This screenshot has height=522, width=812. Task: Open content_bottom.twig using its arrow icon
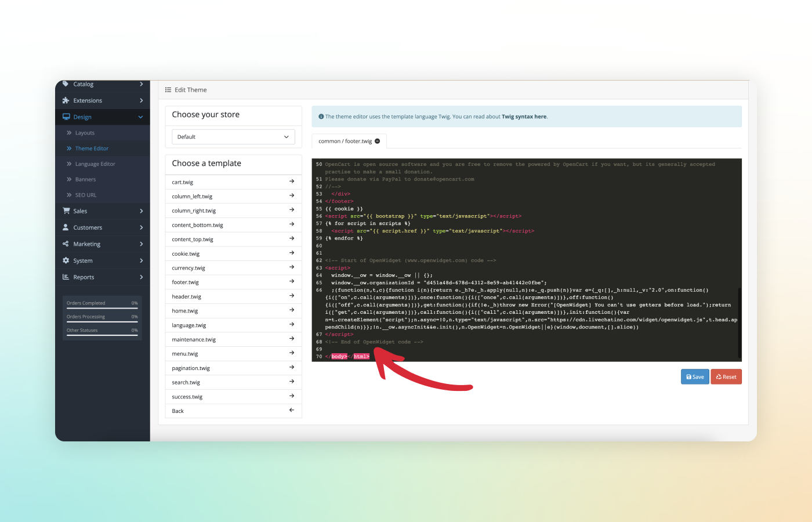[292, 224]
